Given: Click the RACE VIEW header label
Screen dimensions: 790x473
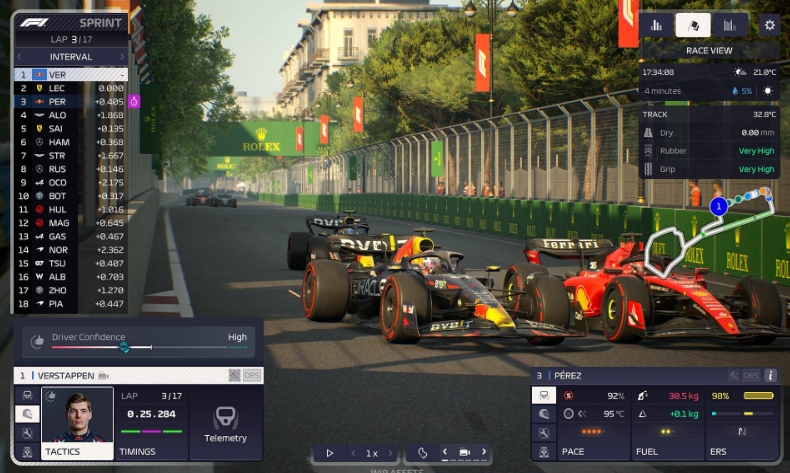Looking at the screenshot, I should (709, 50).
